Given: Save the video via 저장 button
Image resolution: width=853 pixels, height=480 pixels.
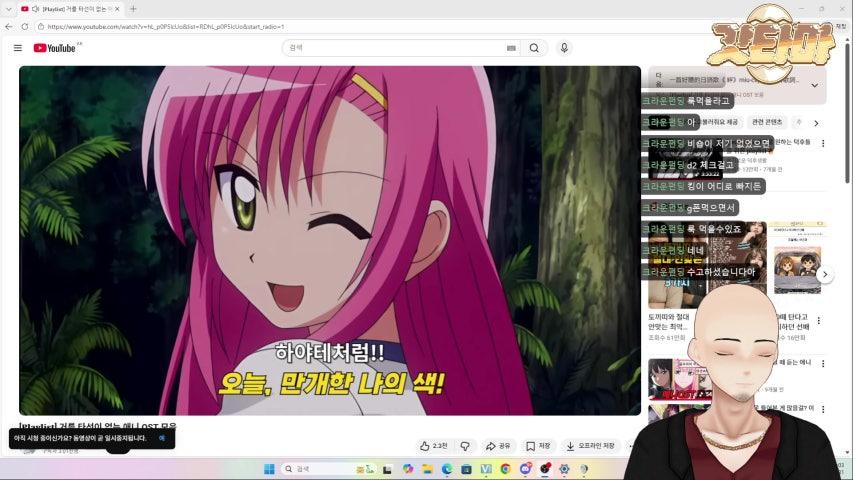Looking at the screenshot, I should coord(538,446).
